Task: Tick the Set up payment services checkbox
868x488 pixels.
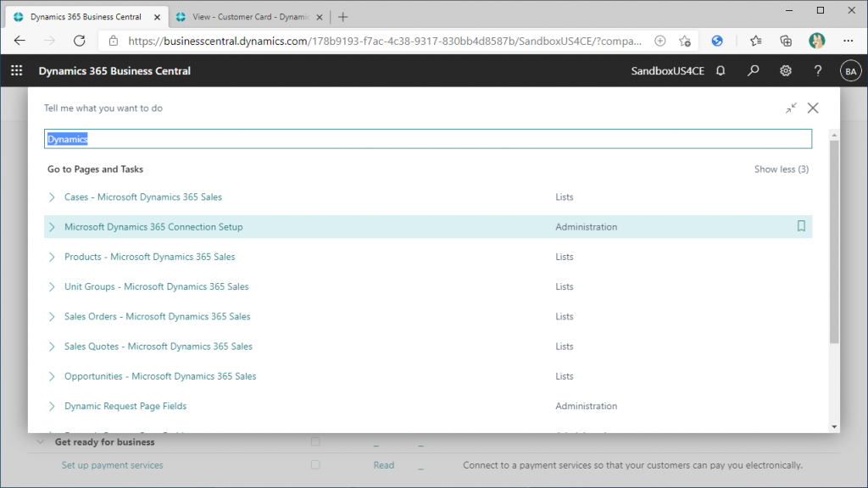Action: tap(315, 465)
